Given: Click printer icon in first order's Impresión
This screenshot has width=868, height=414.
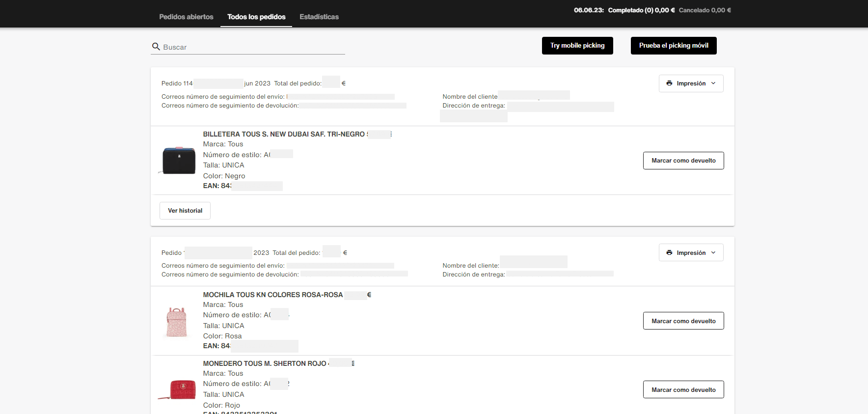Looking at the screenshot, I should (x=669, y=83).
